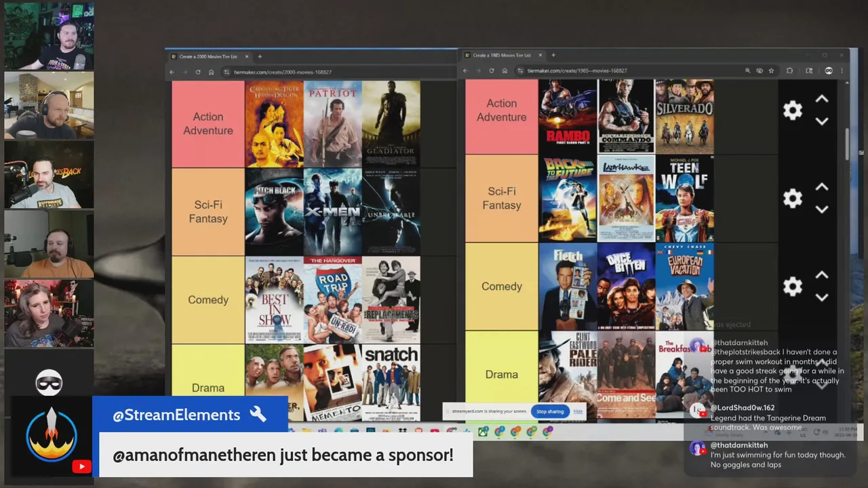
Task: Select the X-Men movie poster
Action: 332,211
